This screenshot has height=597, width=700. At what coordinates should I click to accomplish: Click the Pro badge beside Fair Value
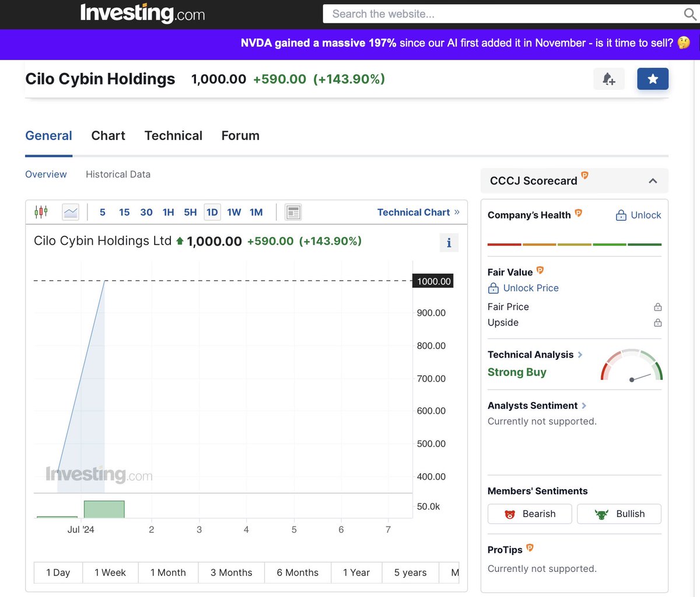click(540, 270)
